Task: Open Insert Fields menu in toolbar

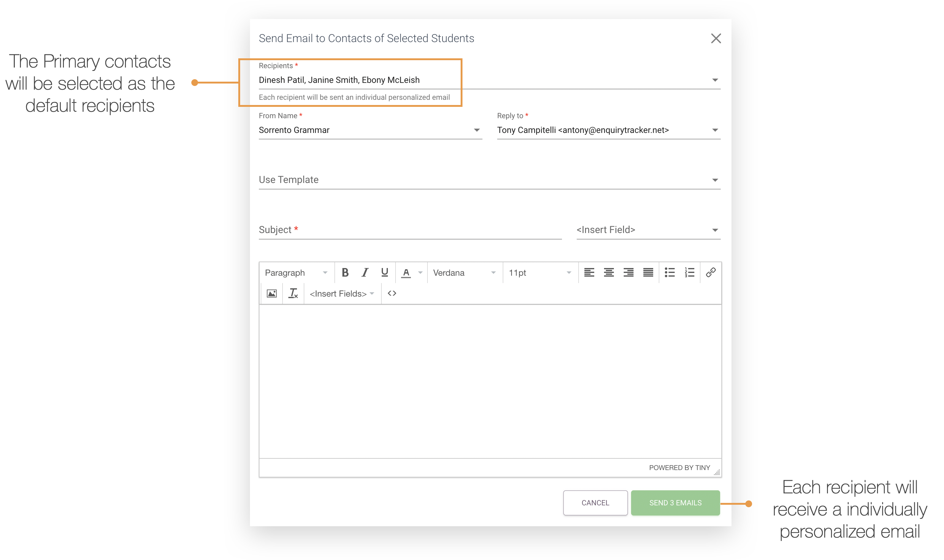Action: pyautogui.click(x=341, y=294)
